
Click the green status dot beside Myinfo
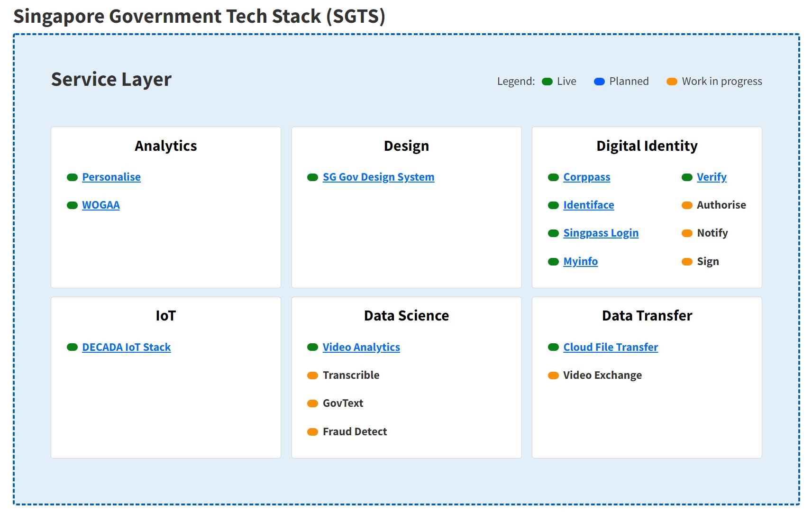point(553,262)
